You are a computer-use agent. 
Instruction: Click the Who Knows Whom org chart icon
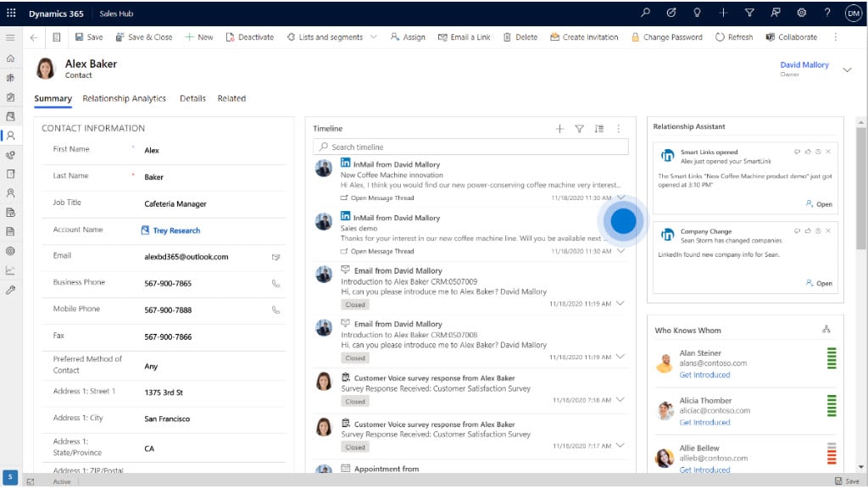tap(826, 330)
